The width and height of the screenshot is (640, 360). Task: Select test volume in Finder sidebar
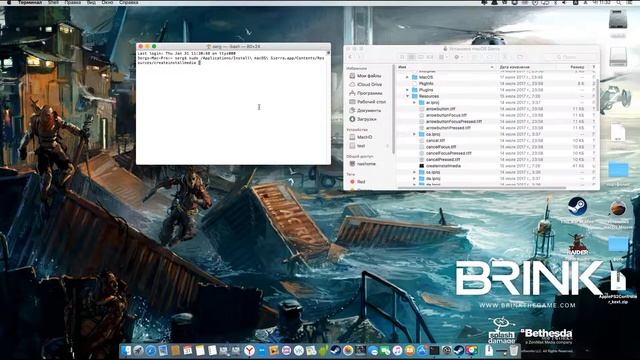point(357,146)
